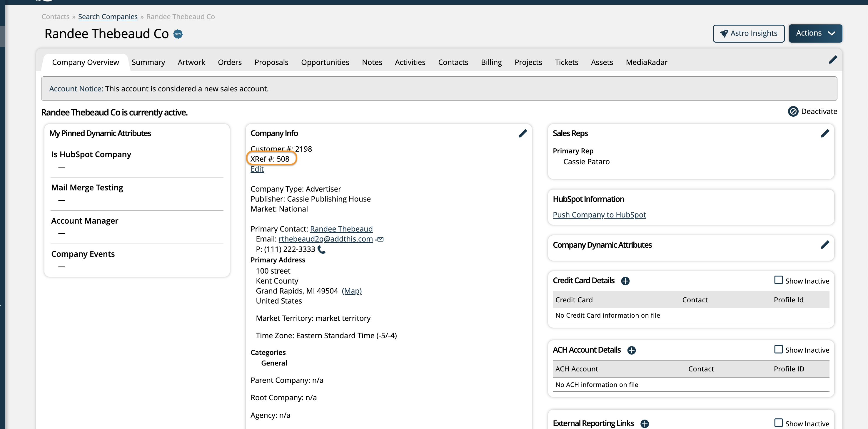Click ACH Account column header
The image size is (868, 429).
tap(577, 369)
